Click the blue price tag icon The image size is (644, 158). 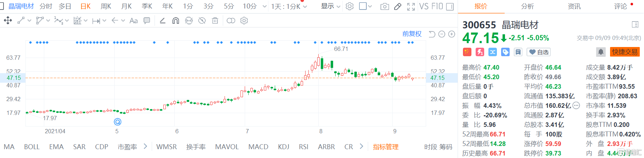pos(505,52)
